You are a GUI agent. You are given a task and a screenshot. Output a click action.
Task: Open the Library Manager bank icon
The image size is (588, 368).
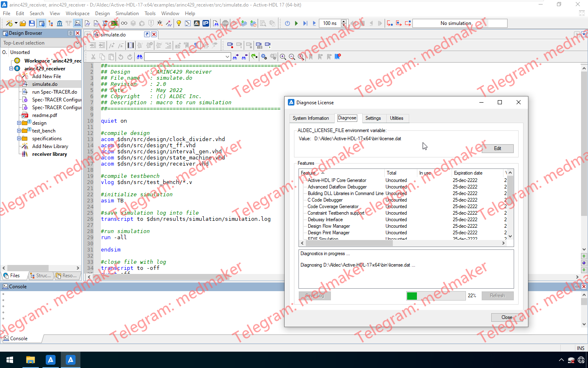pos(60,23)
